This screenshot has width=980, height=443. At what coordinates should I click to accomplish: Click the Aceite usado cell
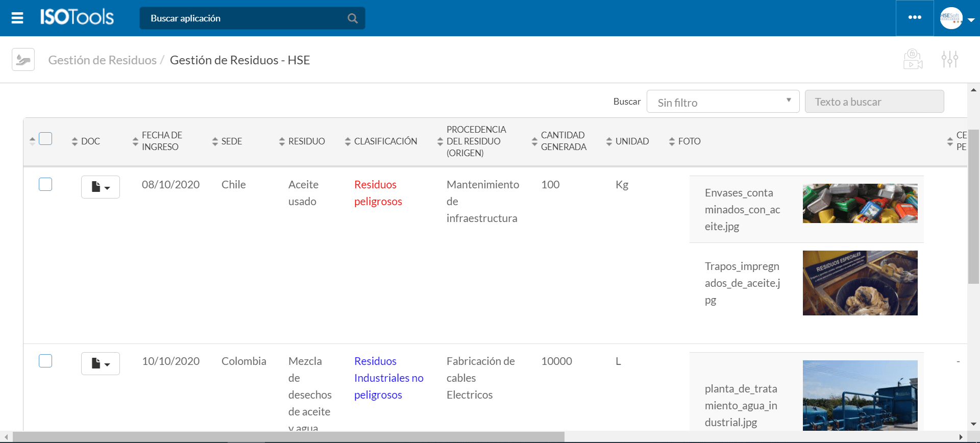[x=303, y=193]
